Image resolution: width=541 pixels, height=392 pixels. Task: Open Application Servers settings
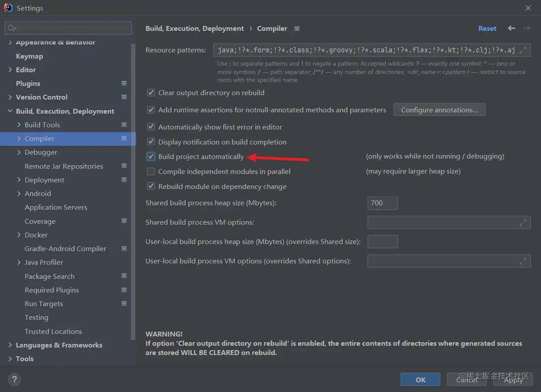(56, 207)
